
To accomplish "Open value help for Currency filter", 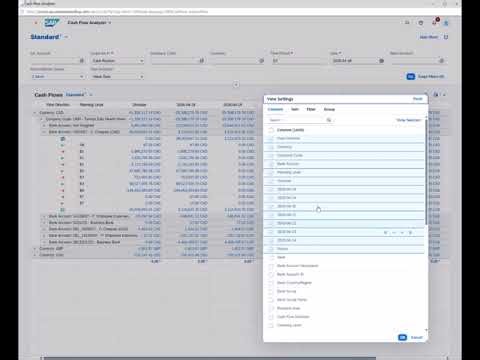I will click(x=262, y=61).
